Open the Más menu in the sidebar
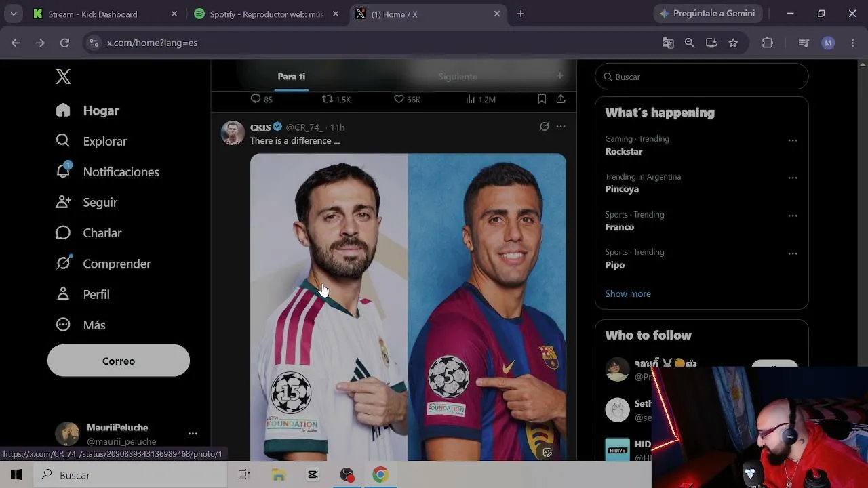The image size is (868, 488). (81, 325)
